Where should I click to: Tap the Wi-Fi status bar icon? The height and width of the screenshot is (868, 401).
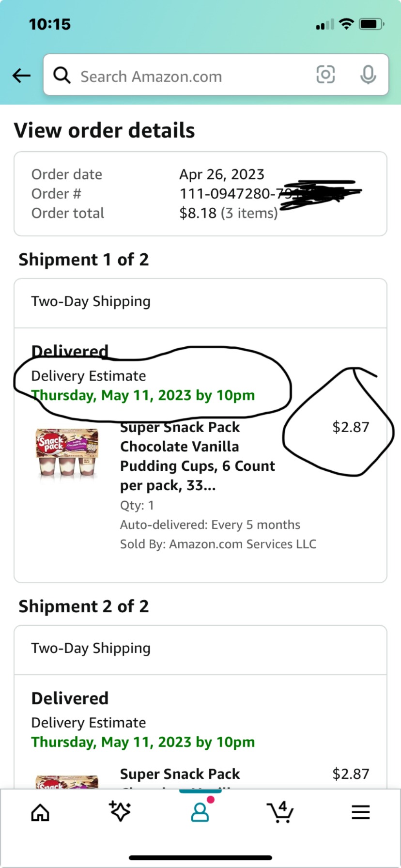pos(346,23)
